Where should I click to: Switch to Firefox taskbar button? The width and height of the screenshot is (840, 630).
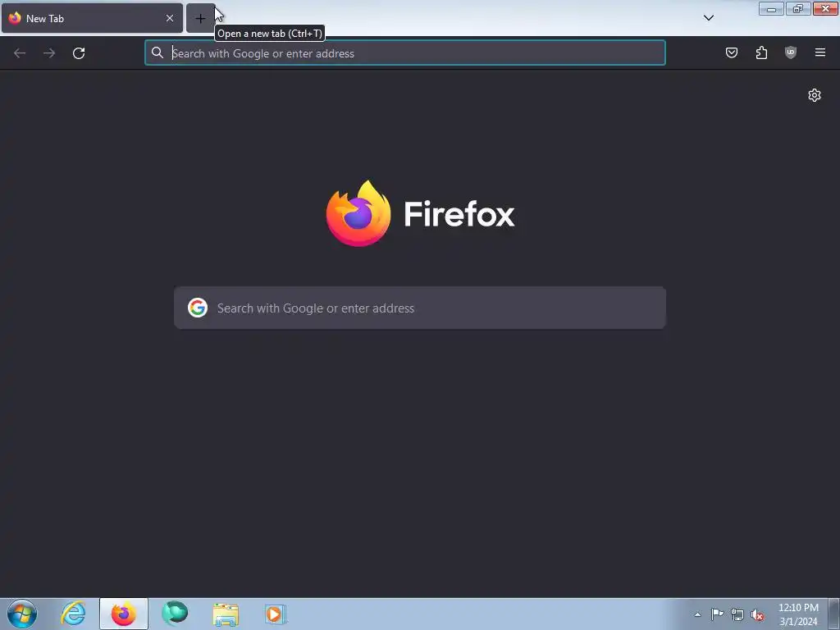coord(124,614)
